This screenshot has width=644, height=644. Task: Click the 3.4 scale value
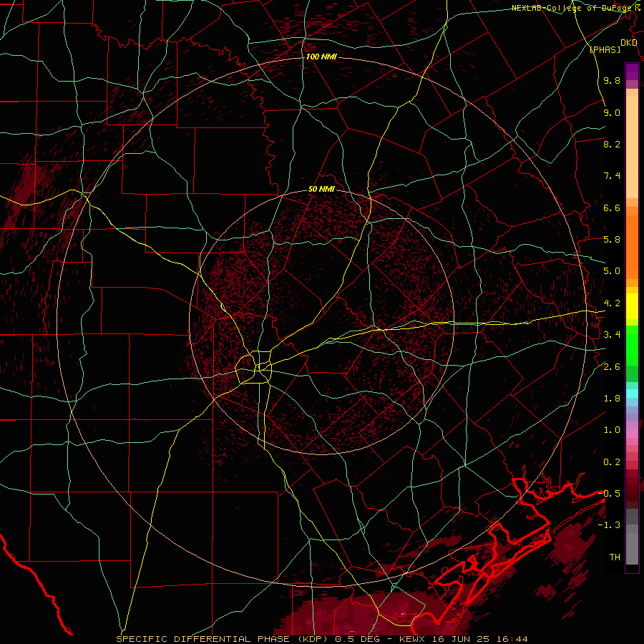pos(612,335)
